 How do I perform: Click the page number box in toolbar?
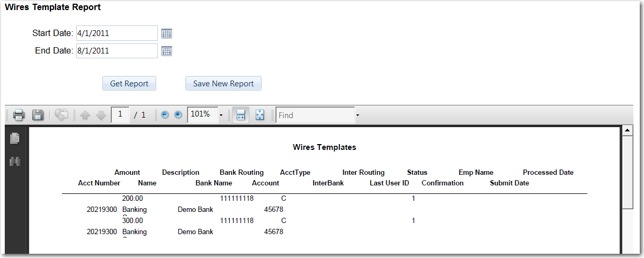120,114
